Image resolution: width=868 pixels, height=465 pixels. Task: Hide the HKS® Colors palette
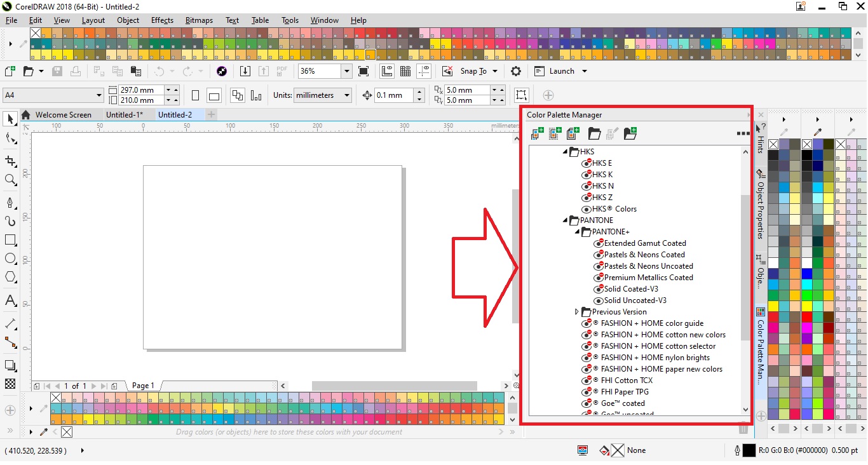coord(587,209)
